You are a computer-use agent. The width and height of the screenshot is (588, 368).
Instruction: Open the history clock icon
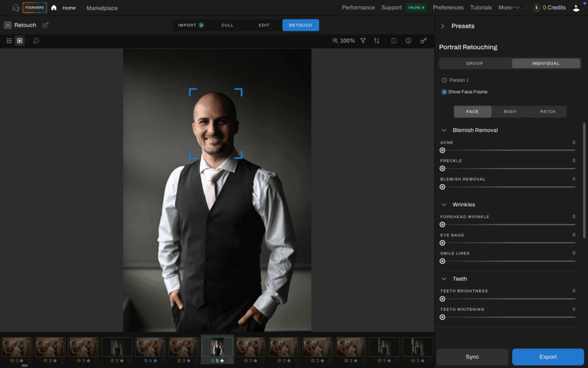36,41
